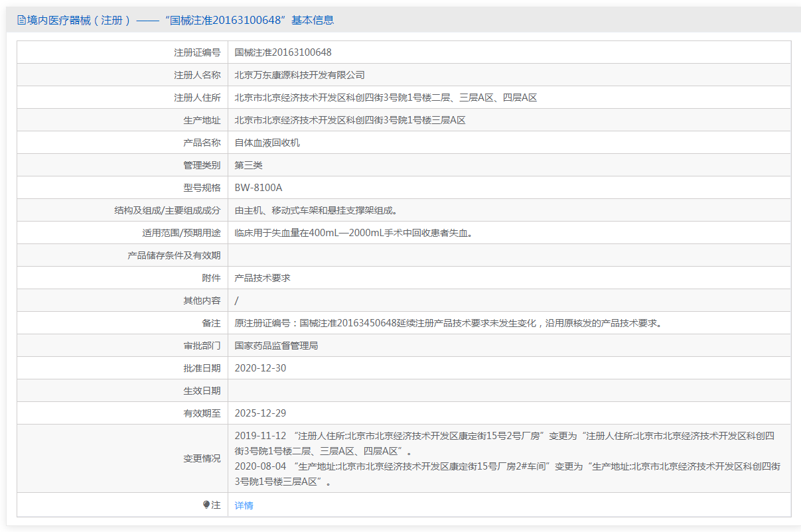Viewport: 801px width, 532px height.
Task: Click the expiry date 2025-12-29
Action: coord(260,413)
